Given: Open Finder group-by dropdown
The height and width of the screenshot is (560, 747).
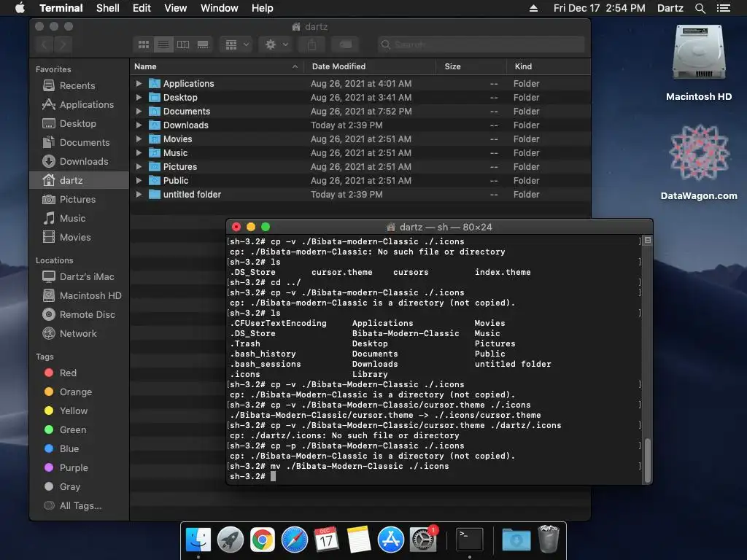Looking at the screenshot, I should pyautogui.click(x=237, y=44).
